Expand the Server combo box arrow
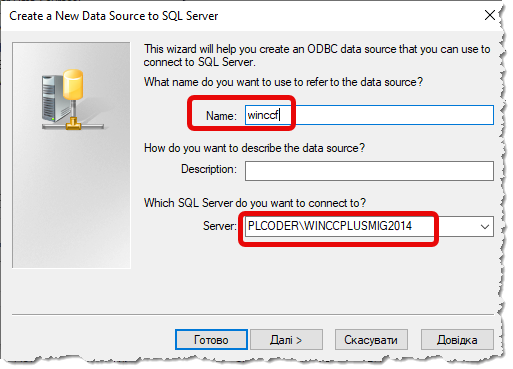 tap(485, 227)
